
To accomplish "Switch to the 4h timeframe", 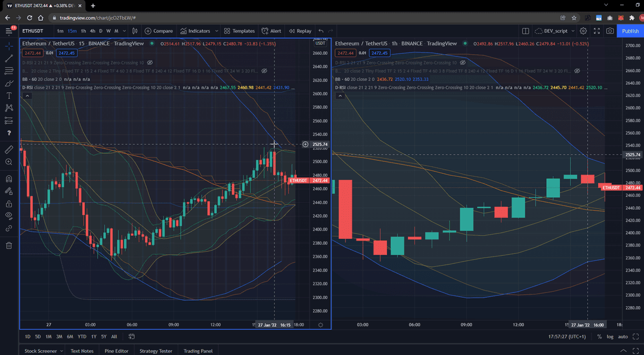I will [92, 31].
